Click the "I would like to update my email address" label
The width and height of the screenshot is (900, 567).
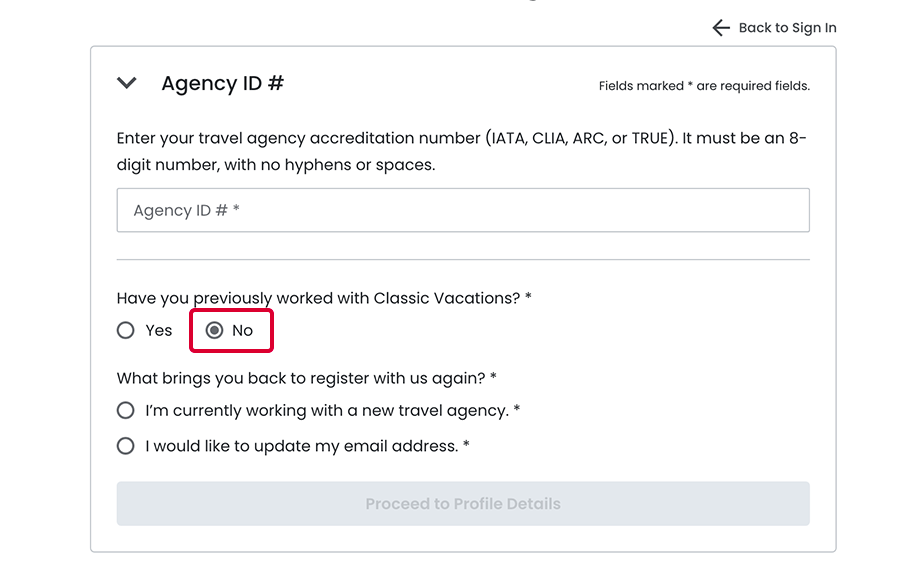coord(301,446)
